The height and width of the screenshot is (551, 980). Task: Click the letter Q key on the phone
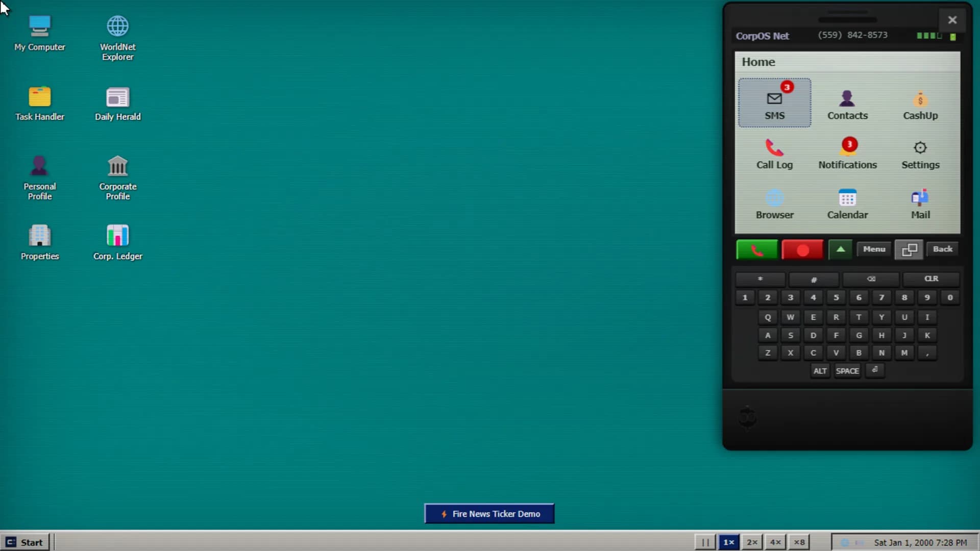[768, 317]
